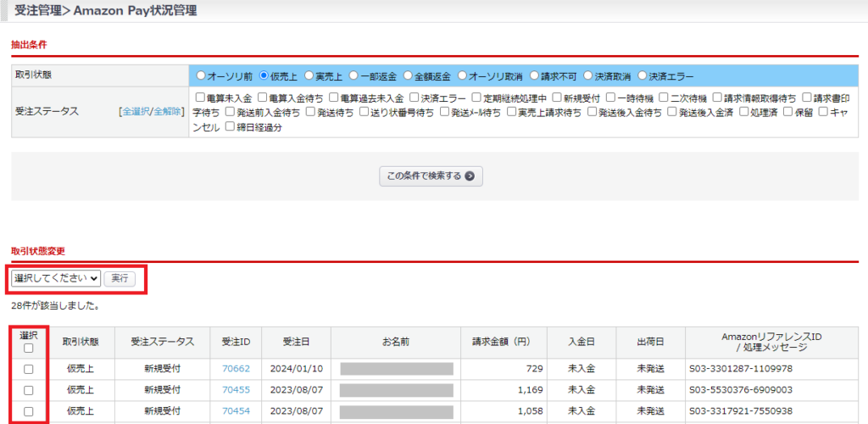Check the 請求書印字待ち checkbox
The image size is (868, 424).
807,98
